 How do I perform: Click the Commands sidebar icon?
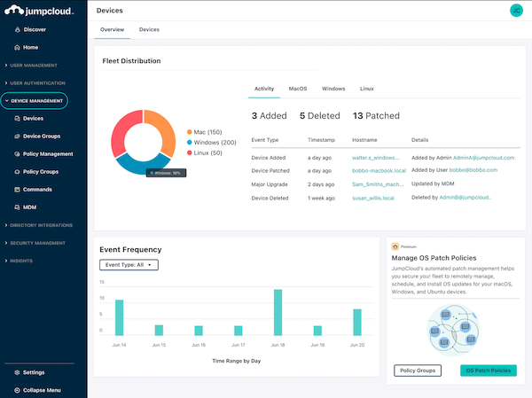[17, 189]
